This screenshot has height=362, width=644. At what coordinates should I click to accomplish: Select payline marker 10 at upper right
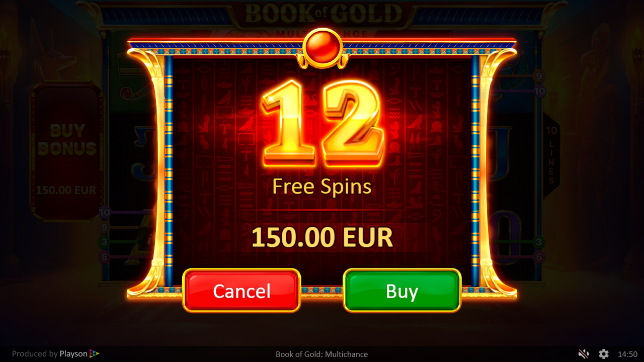tap(539, 92)
